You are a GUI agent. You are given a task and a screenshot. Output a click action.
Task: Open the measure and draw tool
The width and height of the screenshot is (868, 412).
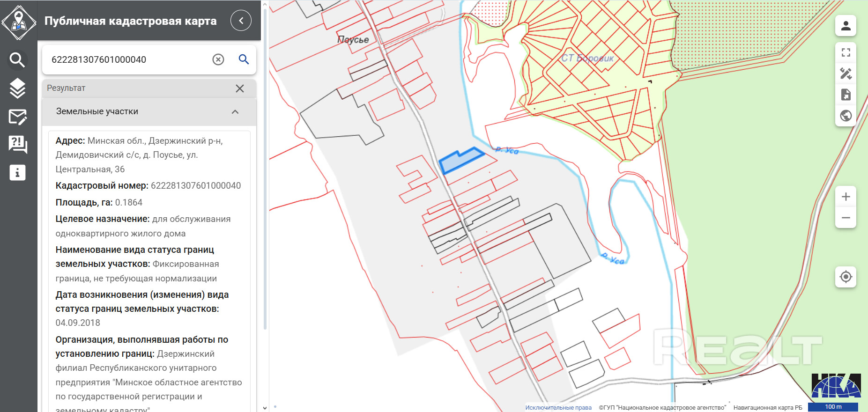[846, 74]
